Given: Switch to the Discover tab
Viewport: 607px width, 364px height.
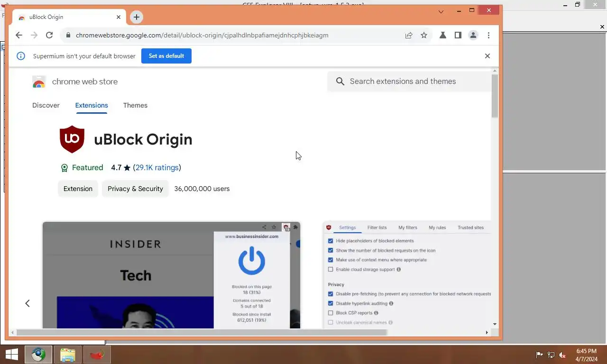Looking at the screenshot, I should click(46, 105).
